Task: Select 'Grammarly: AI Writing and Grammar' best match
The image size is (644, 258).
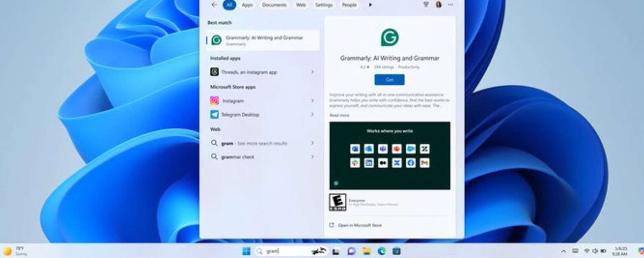Action: [x=263, y=40]
